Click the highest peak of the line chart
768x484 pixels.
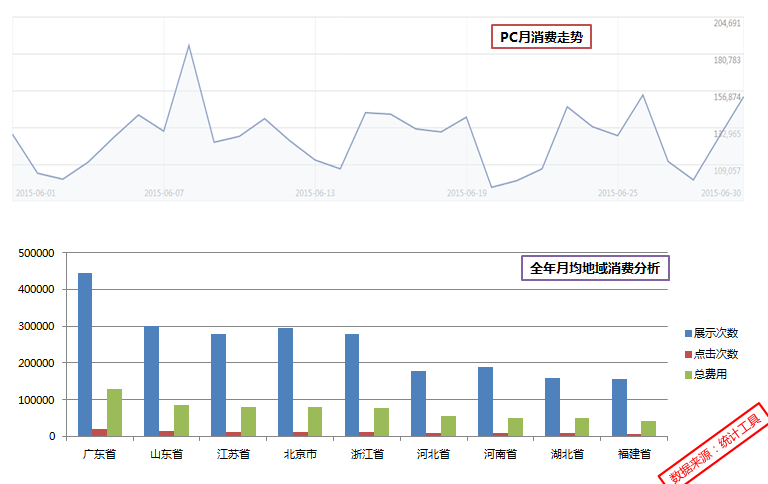[188, 45]
